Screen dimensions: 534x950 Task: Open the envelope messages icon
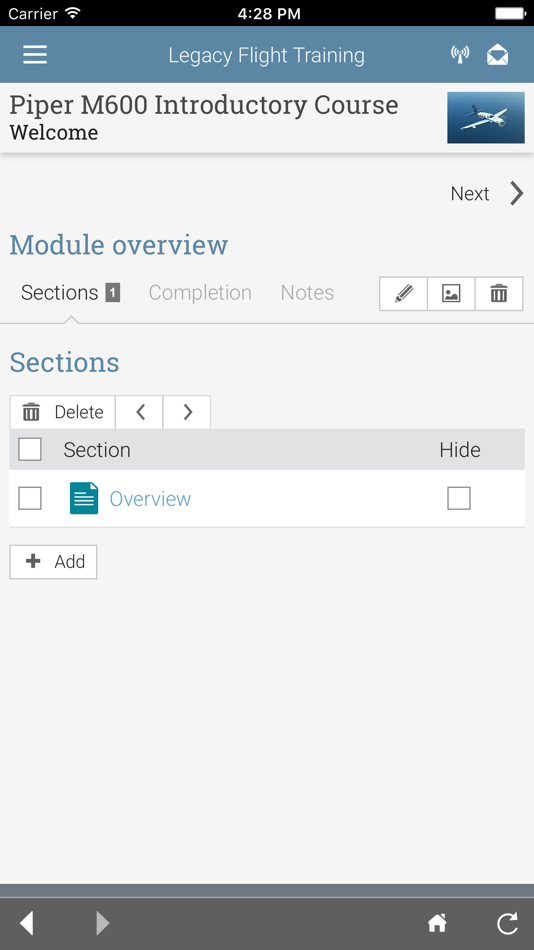[x=498, y=55]
